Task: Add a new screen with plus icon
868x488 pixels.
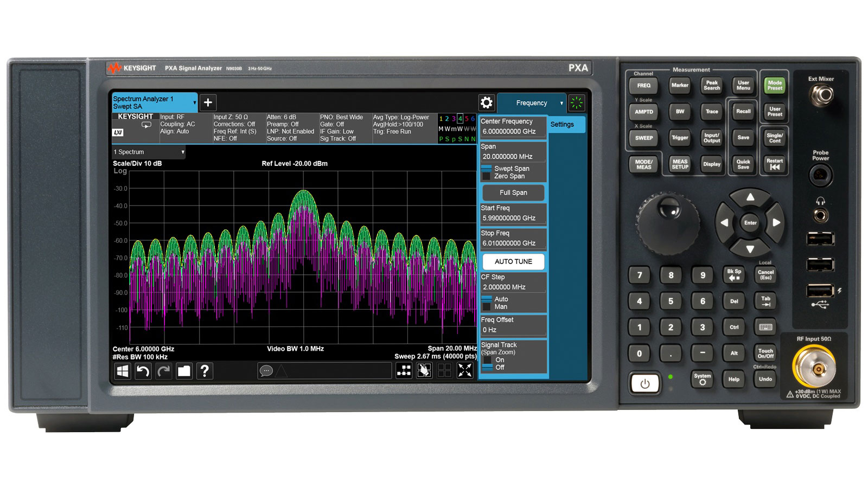Action: (x=208, y=102)
